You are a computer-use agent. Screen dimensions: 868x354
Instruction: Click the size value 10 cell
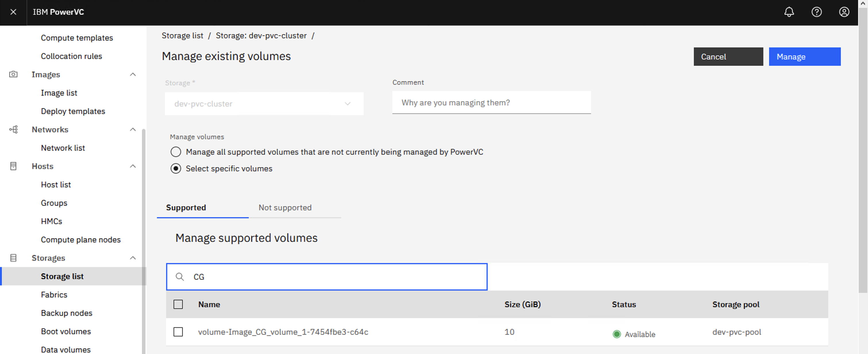coord(509,332)
